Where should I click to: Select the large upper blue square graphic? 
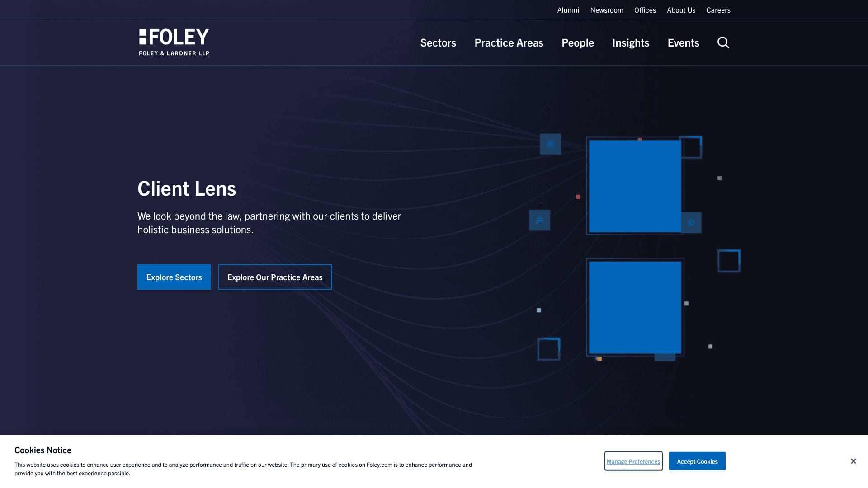click(635, 185)
